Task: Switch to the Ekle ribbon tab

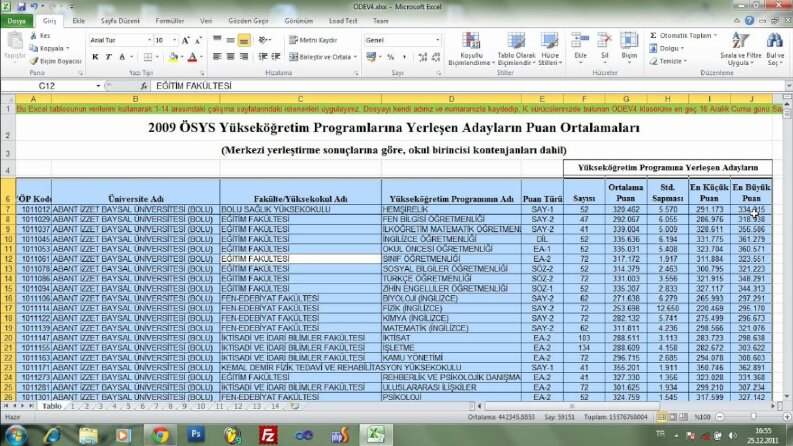Action: [78, 21]
